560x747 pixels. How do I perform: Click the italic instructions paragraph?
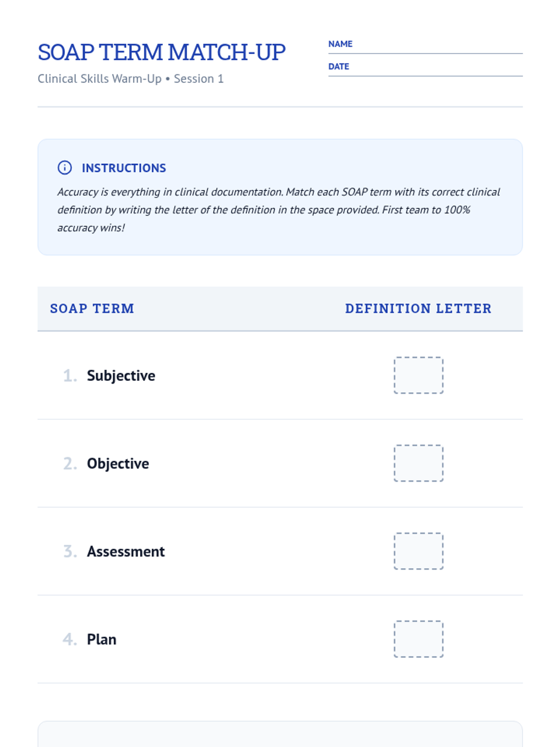[x=279, y=210]
